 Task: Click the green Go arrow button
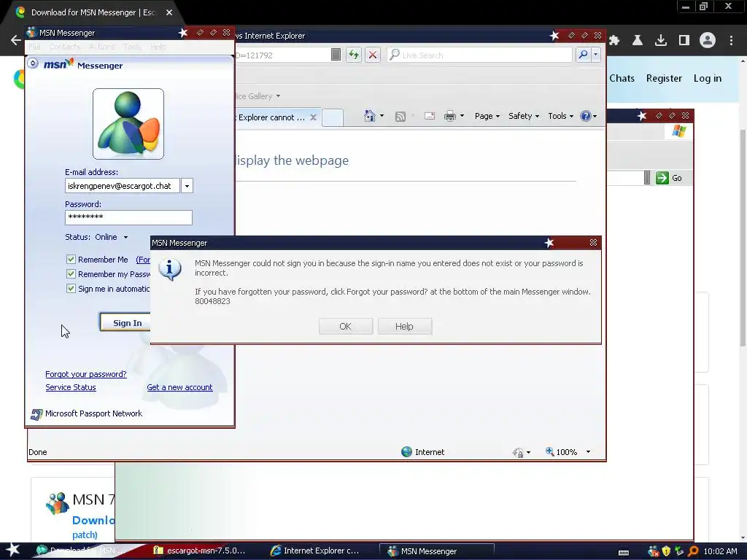(662, 178)
